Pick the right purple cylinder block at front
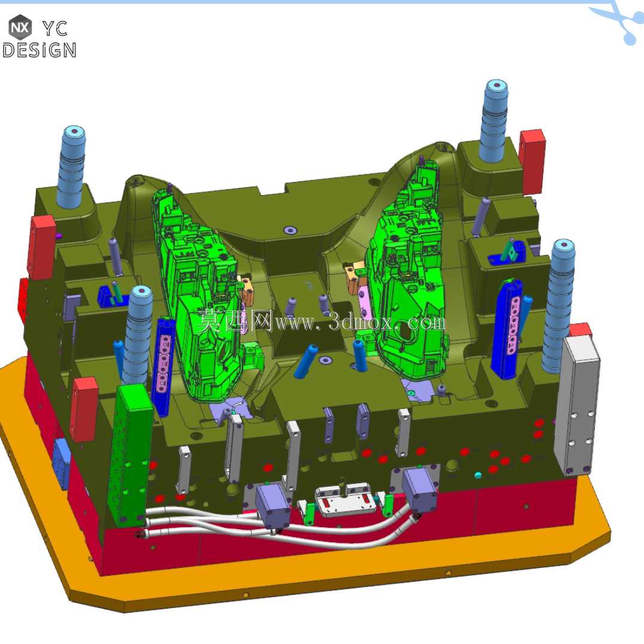 click(x=420, y=490)
